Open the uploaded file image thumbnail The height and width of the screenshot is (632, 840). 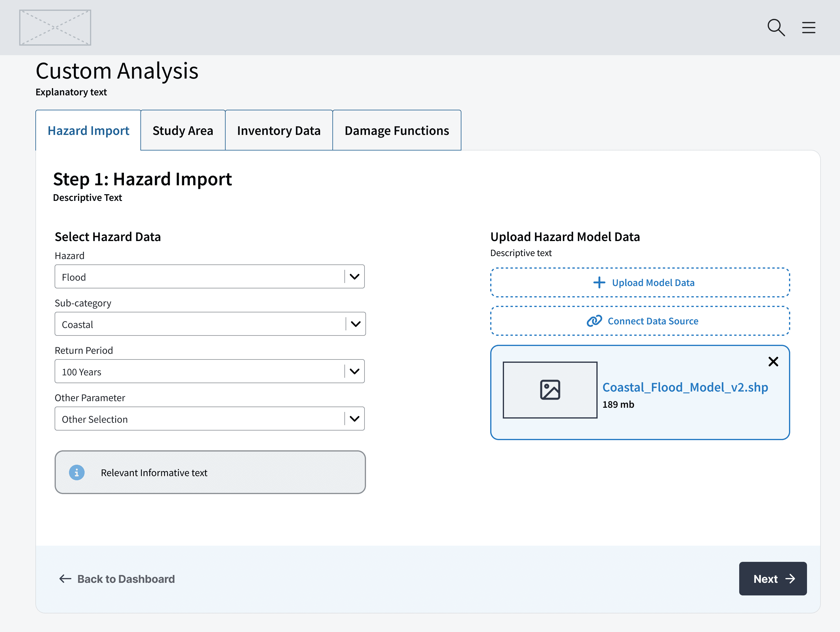pyautogui.click(x=550, y=390)
